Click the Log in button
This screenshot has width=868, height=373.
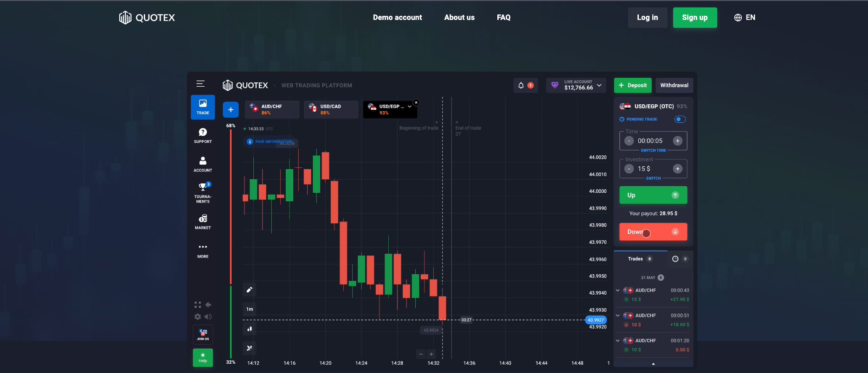pos(647,18)
